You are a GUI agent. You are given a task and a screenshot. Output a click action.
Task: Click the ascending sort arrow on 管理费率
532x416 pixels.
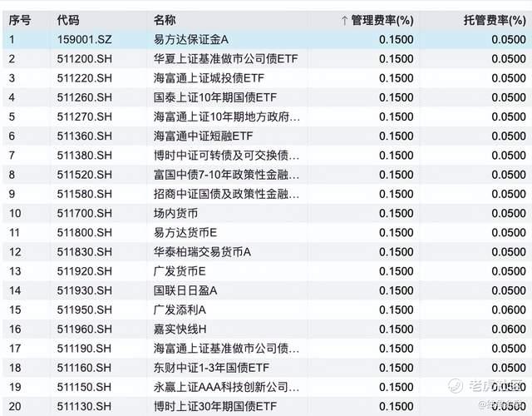[344, 21]
